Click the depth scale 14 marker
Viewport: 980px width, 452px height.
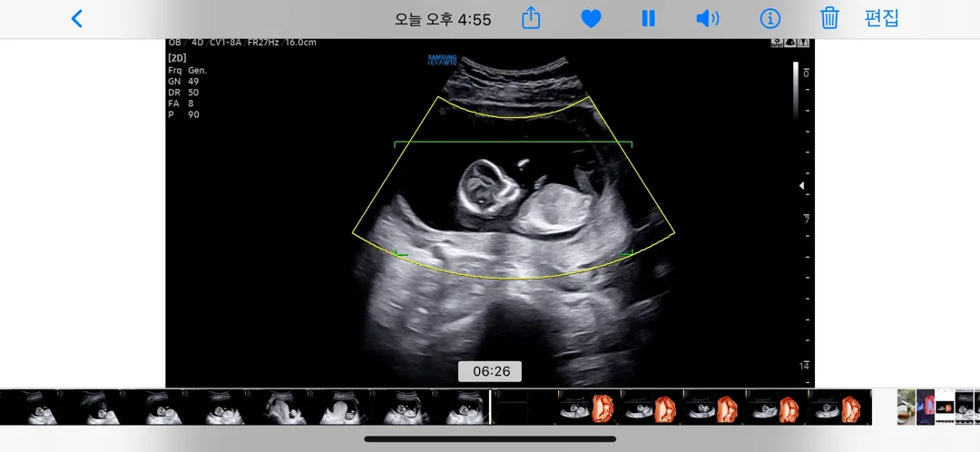pos(804,367)
